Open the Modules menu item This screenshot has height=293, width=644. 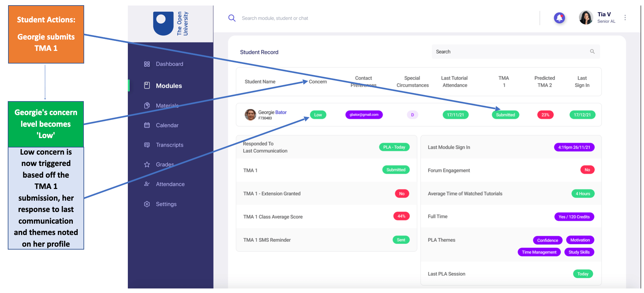[x=169, y=86]
